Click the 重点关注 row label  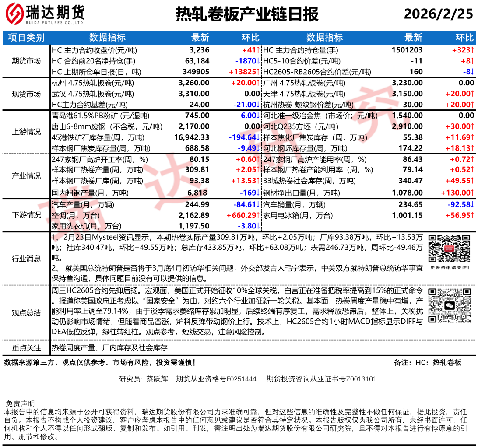coord(26,348)
